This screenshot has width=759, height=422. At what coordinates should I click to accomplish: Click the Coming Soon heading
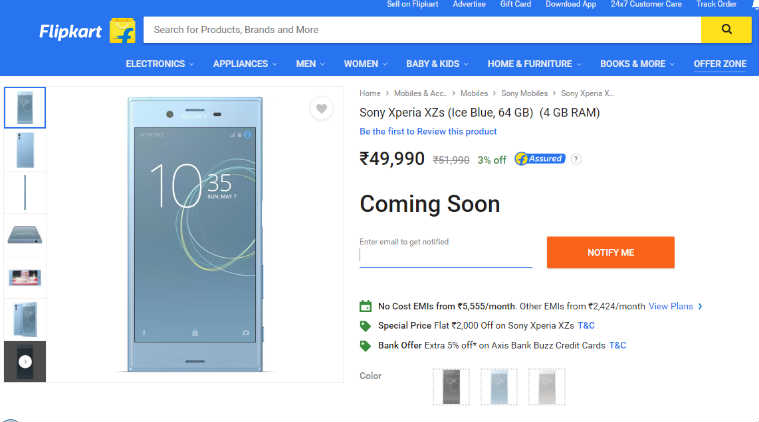(430, 204)
